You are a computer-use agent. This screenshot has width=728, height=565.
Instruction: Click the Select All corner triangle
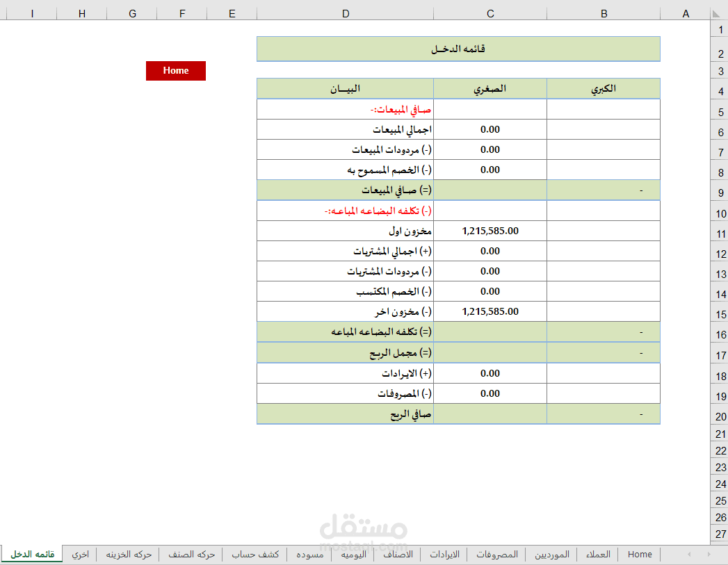coord(717,14)
